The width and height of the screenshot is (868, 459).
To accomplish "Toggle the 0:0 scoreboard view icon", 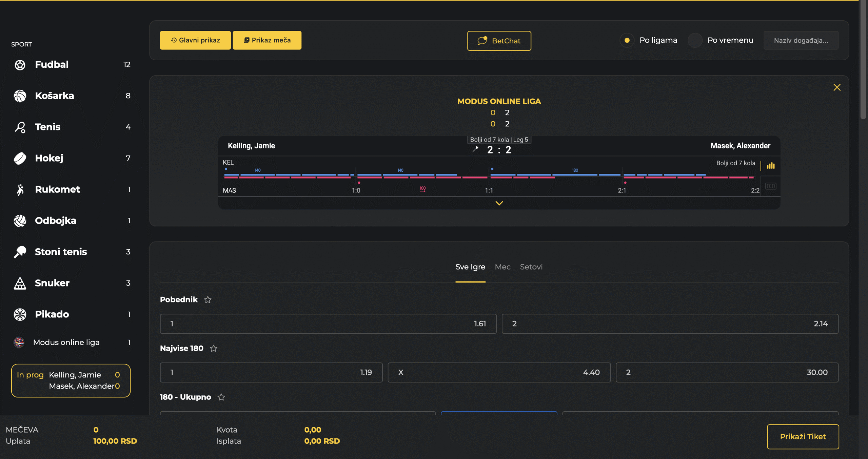I will point(770,186).
